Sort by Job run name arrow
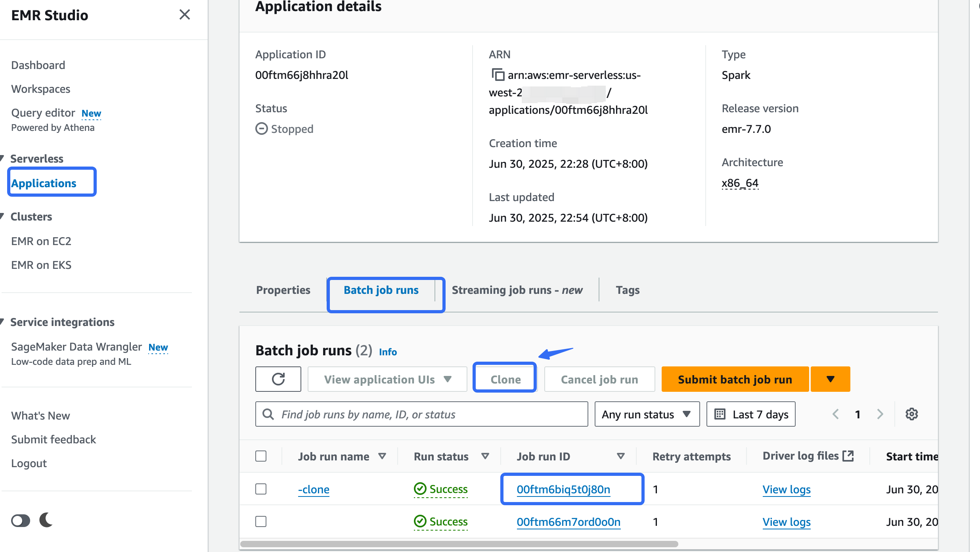The image size is (980, 552). 382,456
